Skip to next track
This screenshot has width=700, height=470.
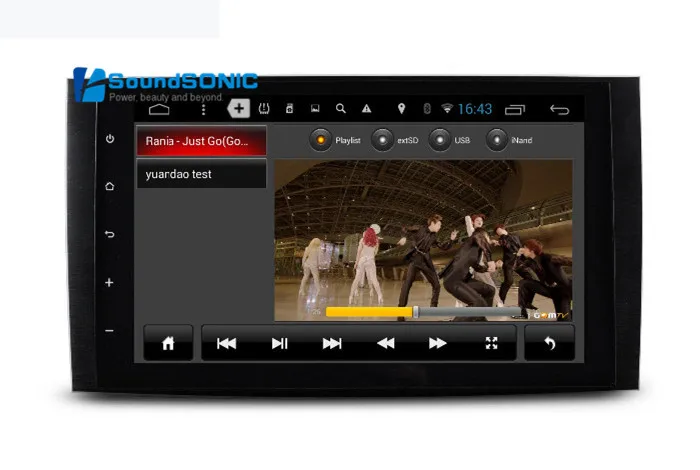click(x=332, y=343)
